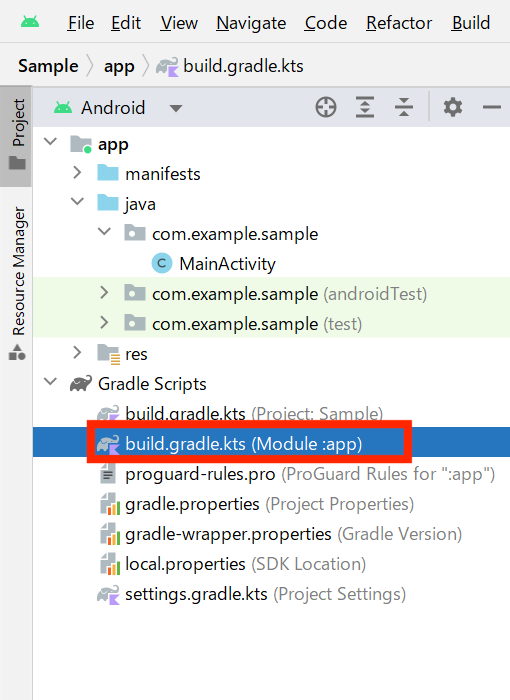Click the MainActivity class icon

(x=162, y=263)
